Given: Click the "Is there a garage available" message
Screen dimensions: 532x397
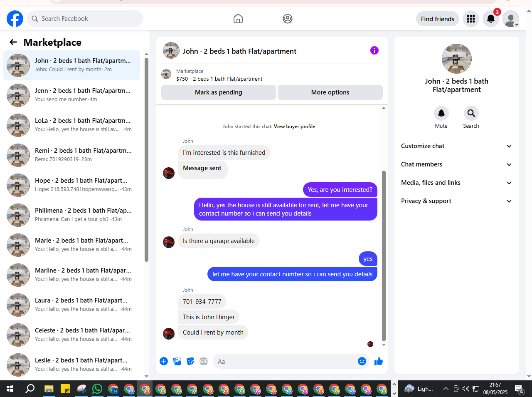Looking at the screenshot, I should click(219, 241).
